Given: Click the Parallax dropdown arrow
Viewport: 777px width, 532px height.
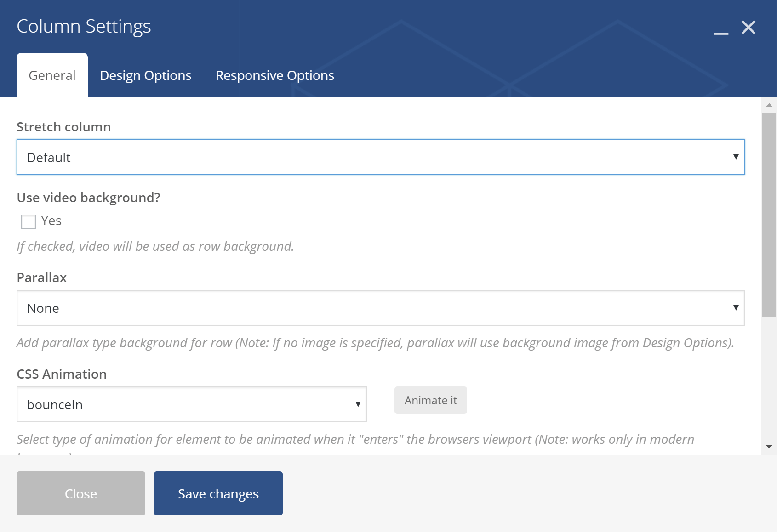Looking at the screenshot, I should [736, 308].
